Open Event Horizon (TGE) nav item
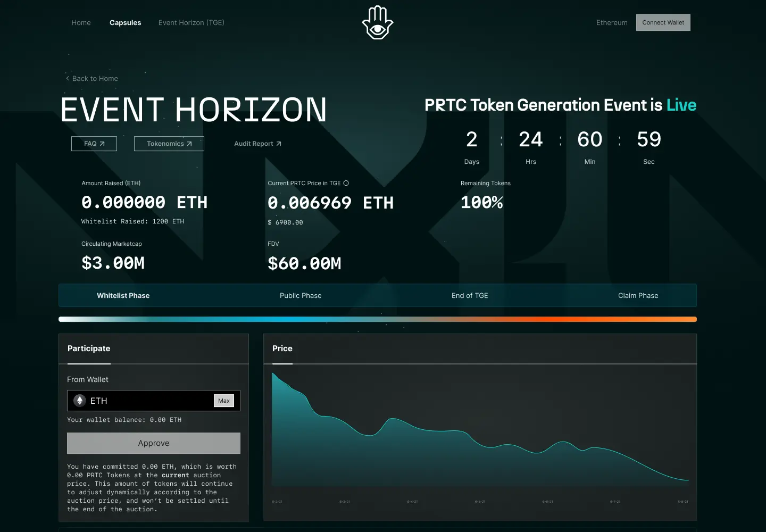The width and height of the screenshot is (766, 532). (x=191, y=22)
